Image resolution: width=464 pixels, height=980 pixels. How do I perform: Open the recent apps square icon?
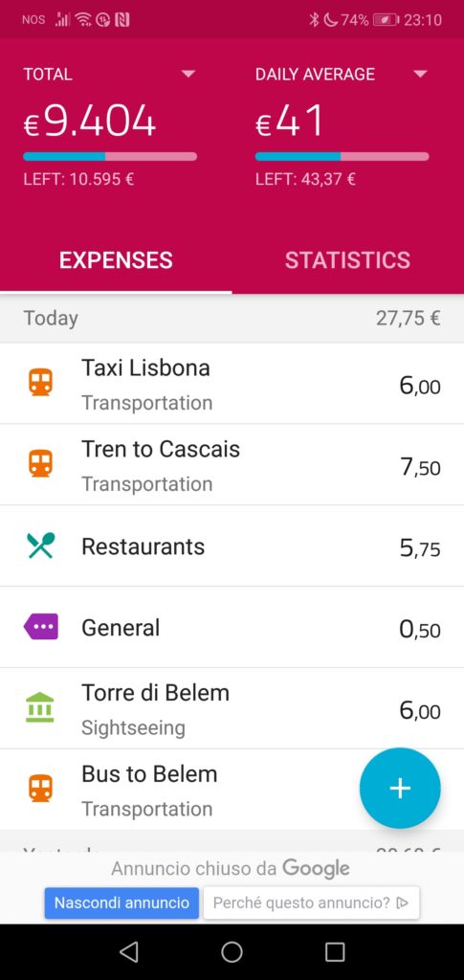pyautogui.click(x=335, y=952)
